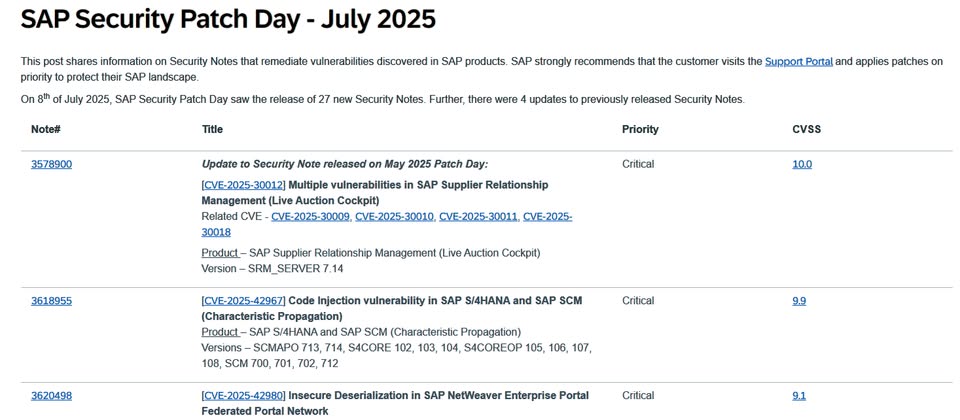Click the CVE-2025-42967 code injection link
The height and width of the screenshot is (420, 960).
point(244,301)
